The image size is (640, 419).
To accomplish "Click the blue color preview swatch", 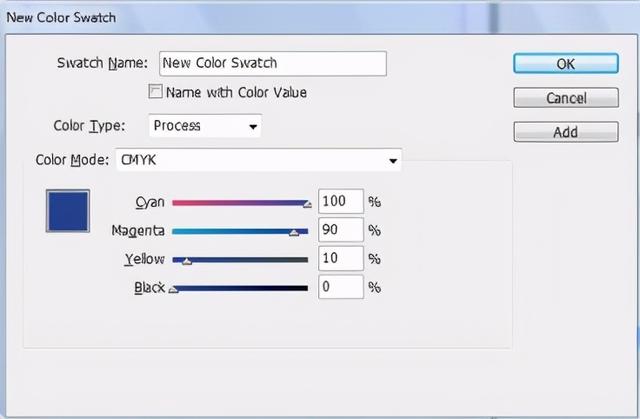I will click(68, 211).
